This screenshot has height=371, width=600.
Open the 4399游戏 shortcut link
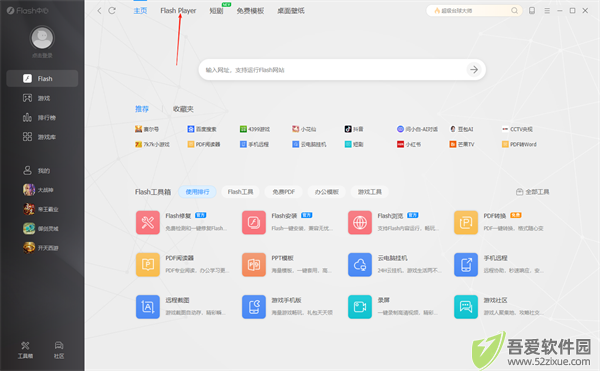255,129
